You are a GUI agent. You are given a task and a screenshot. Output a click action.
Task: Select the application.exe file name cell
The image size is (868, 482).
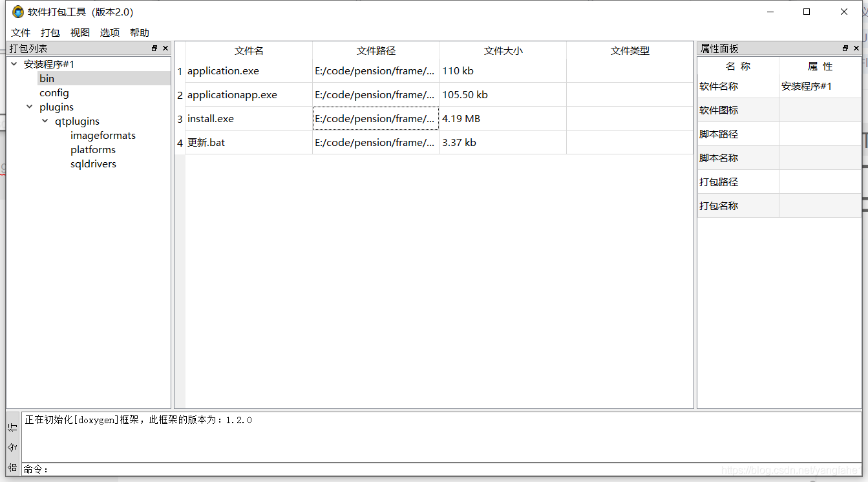point(249,71)
